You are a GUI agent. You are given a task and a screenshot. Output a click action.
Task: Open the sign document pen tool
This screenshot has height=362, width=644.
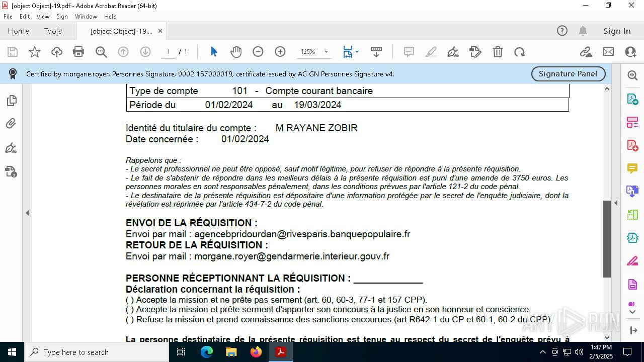click(x=453, y=52)
